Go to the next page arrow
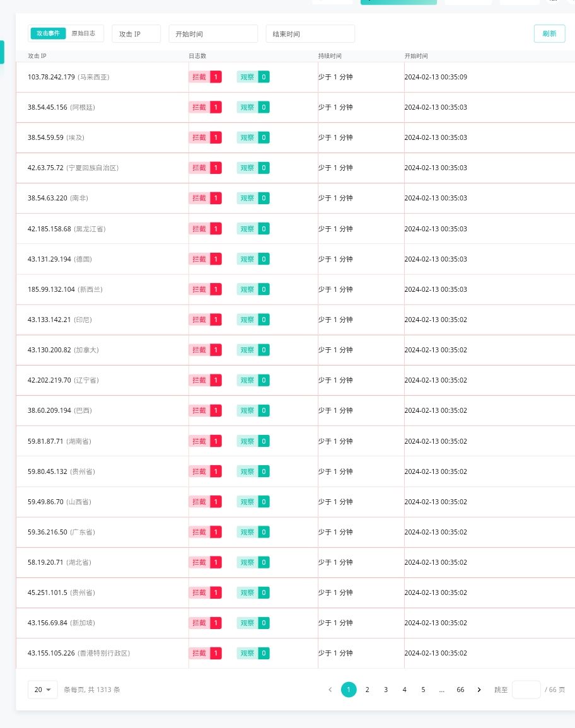The height and width of the screenshot is (728, 575). click(x=479, y=690)
